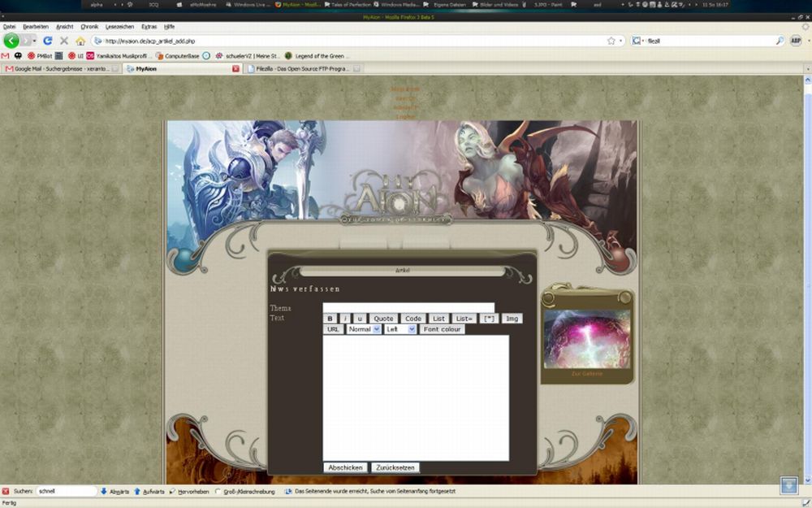The image size is (812, 508).
Task: Click the browser back arrow button
Action: 11,40
